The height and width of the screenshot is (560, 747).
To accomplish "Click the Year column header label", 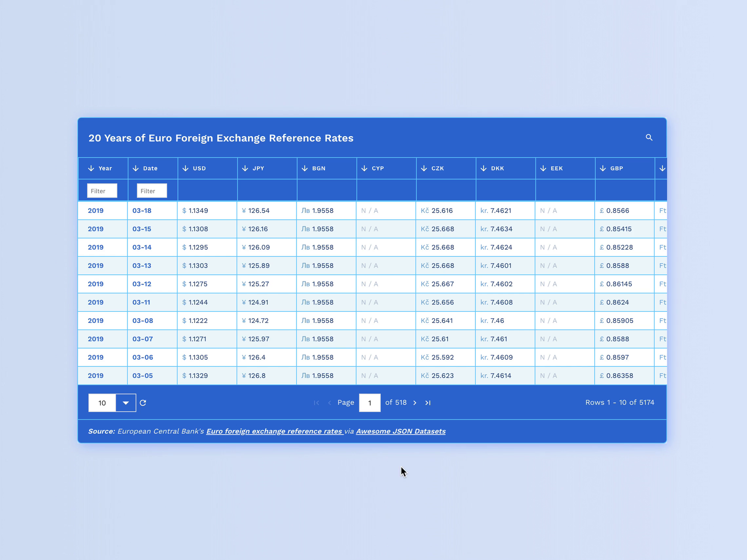I will (x=105, y=168).
